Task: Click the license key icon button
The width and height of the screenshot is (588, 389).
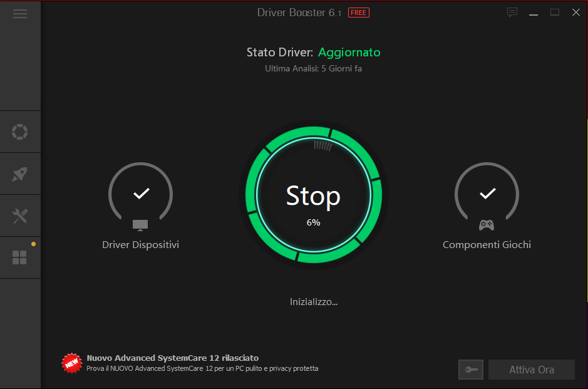Action: click(471, 370)
